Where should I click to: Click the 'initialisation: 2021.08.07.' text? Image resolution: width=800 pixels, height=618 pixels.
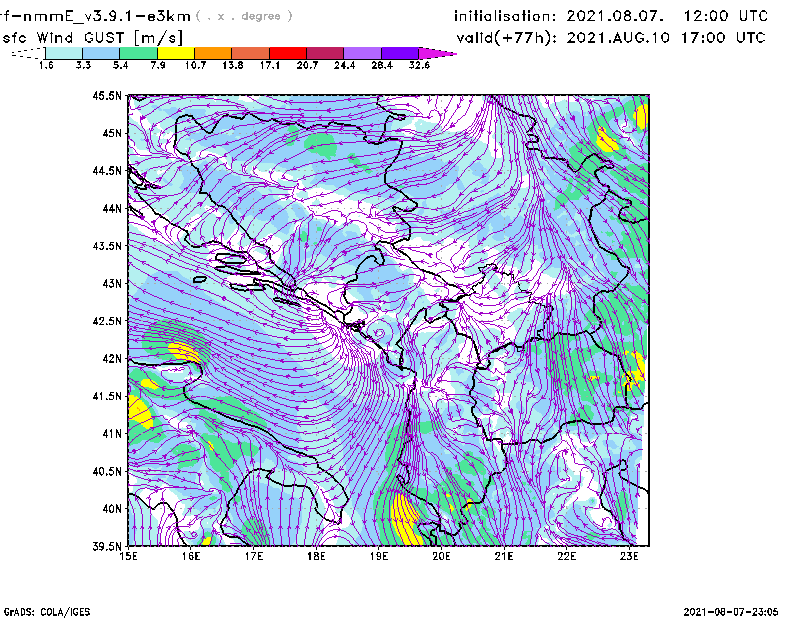[559, 16]
